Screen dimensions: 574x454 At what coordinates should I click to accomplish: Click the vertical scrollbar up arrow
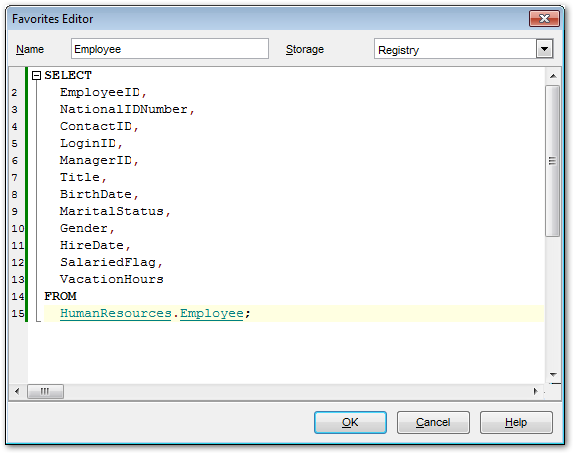(x=553, y=76)
